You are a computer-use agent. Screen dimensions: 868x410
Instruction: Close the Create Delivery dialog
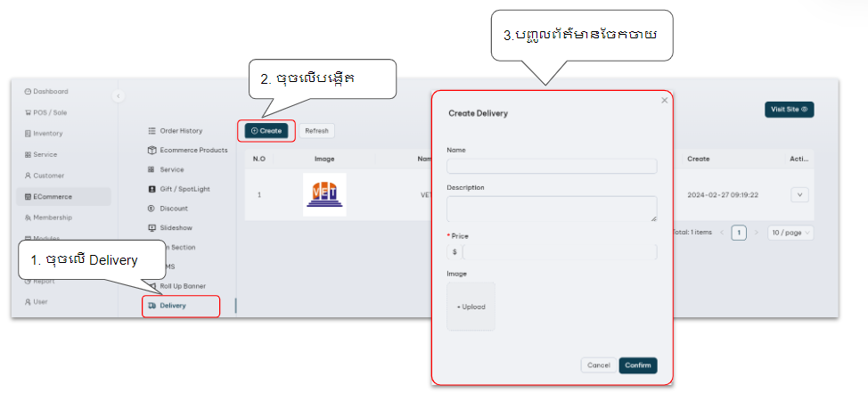tap(664, 101)
